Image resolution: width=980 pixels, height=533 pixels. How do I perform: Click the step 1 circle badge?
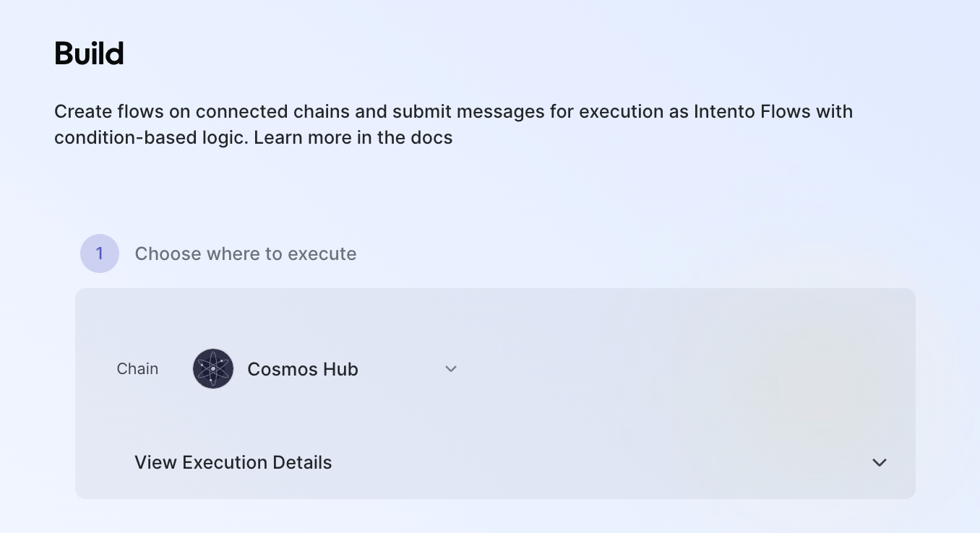pos(100,253)
